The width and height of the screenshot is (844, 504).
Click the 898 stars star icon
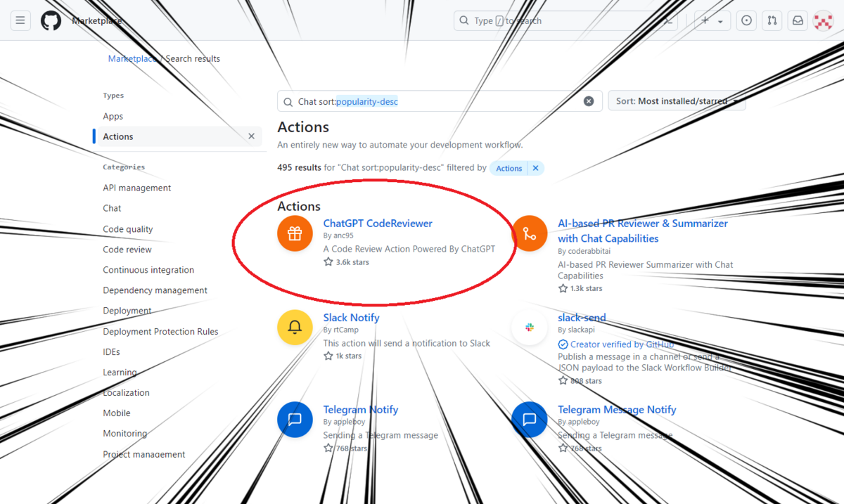563,381
